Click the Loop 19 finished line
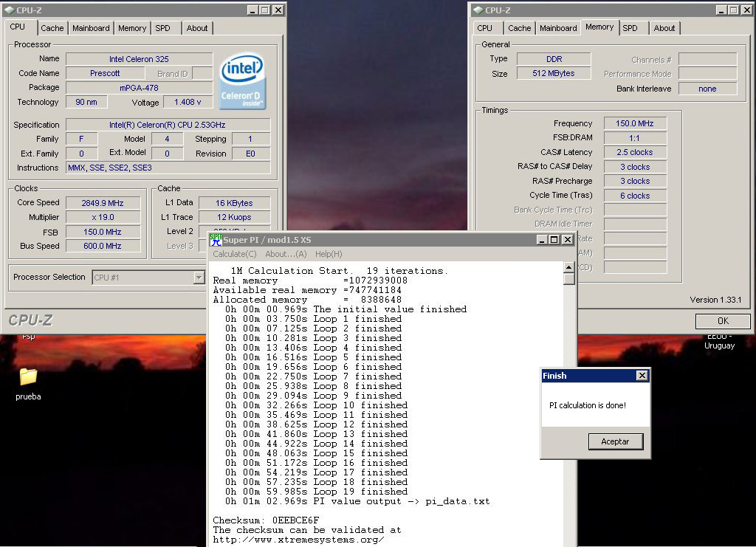The height and width of the screenshot is (547, 756). 316,492
